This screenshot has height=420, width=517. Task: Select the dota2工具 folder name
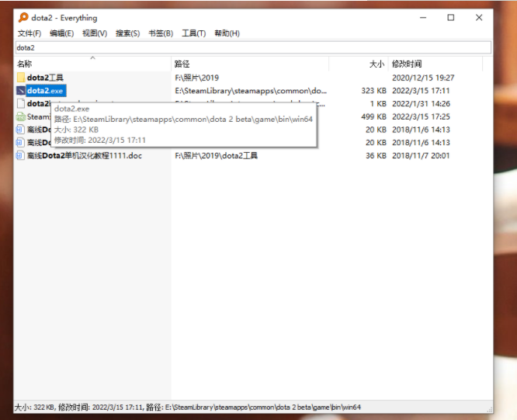coord(45,78)
